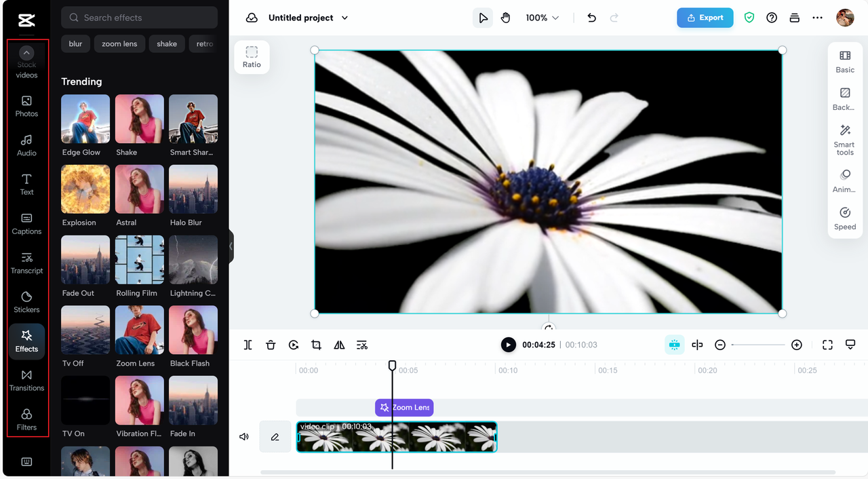The height and width of the screenshot is (479, 868).
Task: Open the Animation properties panel
Action: click(845, 181)
